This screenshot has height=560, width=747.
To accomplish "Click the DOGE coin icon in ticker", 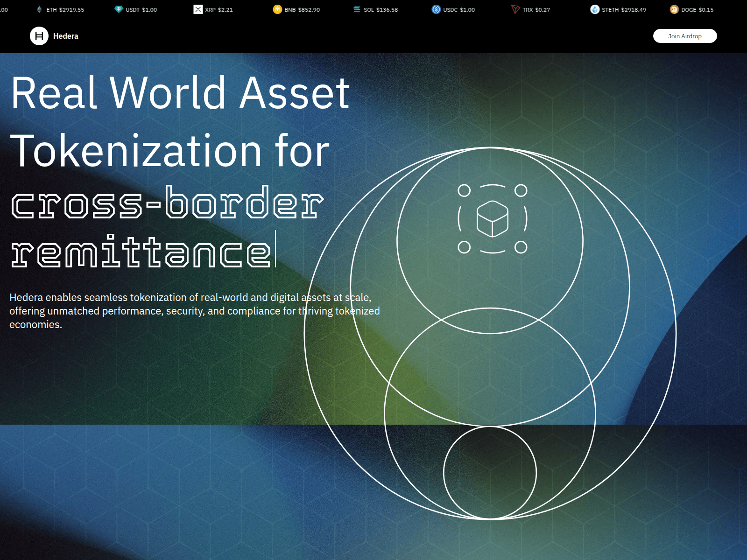I will pos(674,9).
